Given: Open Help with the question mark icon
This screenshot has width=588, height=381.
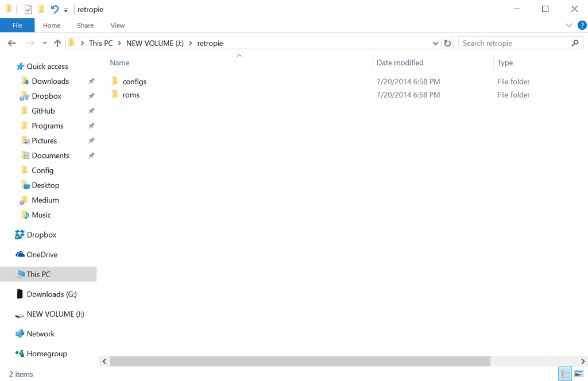Looking at the screenshot, I should pos(582,25).
